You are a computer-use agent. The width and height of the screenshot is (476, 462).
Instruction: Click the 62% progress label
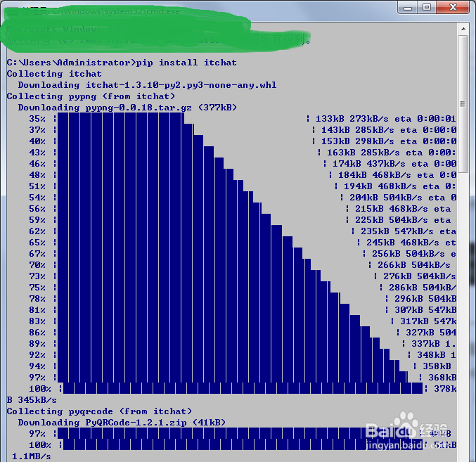tap(37, 231)
